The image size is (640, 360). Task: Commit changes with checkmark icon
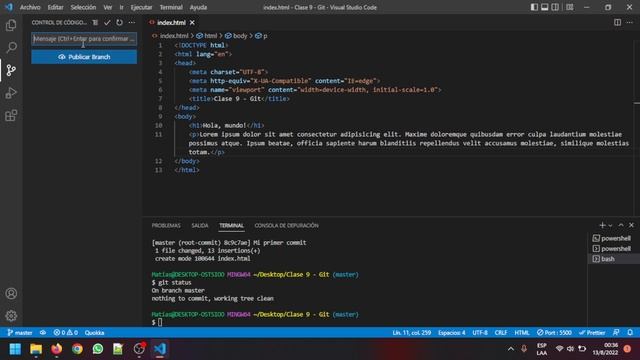click(x=107, y=22)
